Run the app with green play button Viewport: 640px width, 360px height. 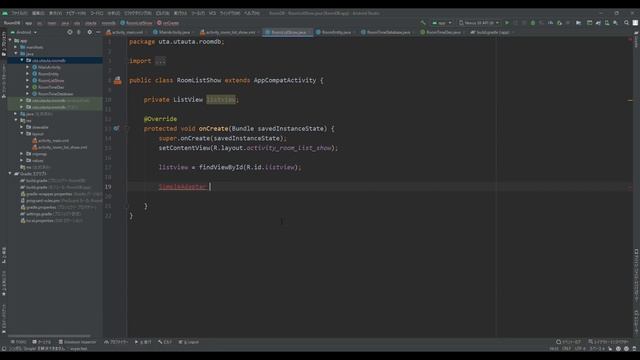[507, 23]
